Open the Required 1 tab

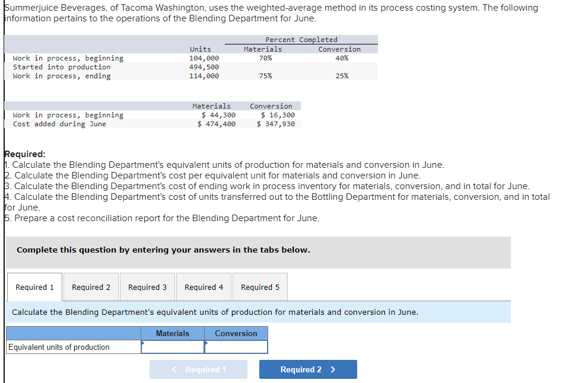(34, 287)
